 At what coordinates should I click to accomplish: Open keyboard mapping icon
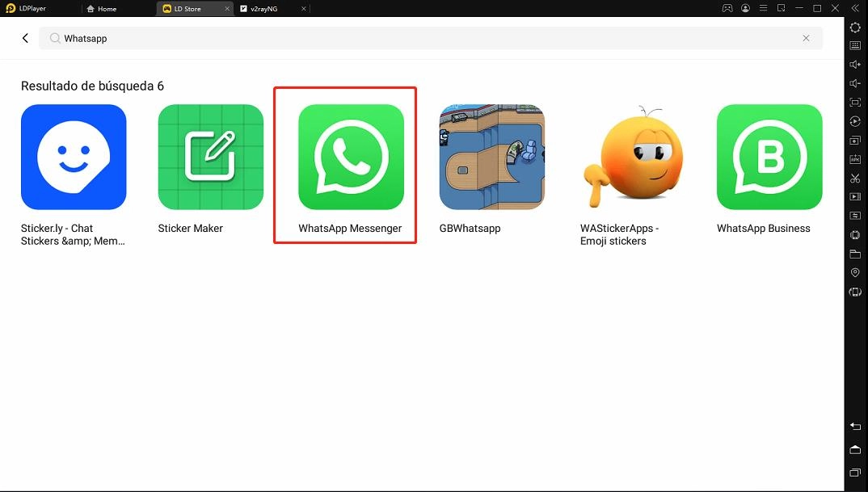tap(855, 45)
